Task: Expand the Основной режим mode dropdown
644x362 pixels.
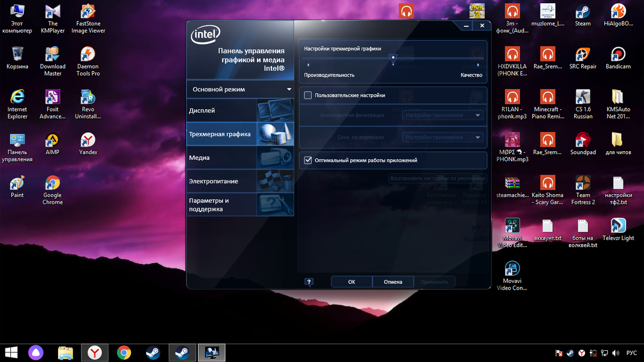Action: 240,89
